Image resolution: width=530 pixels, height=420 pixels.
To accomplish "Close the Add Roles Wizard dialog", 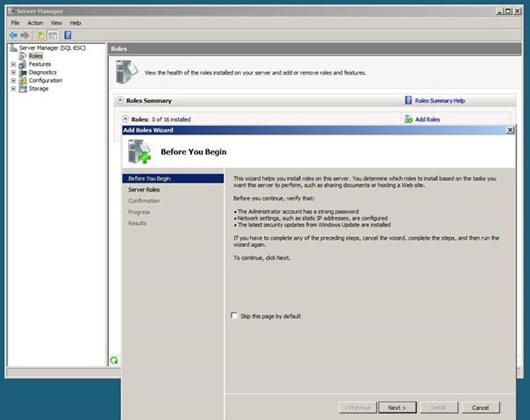I will 510,130.
